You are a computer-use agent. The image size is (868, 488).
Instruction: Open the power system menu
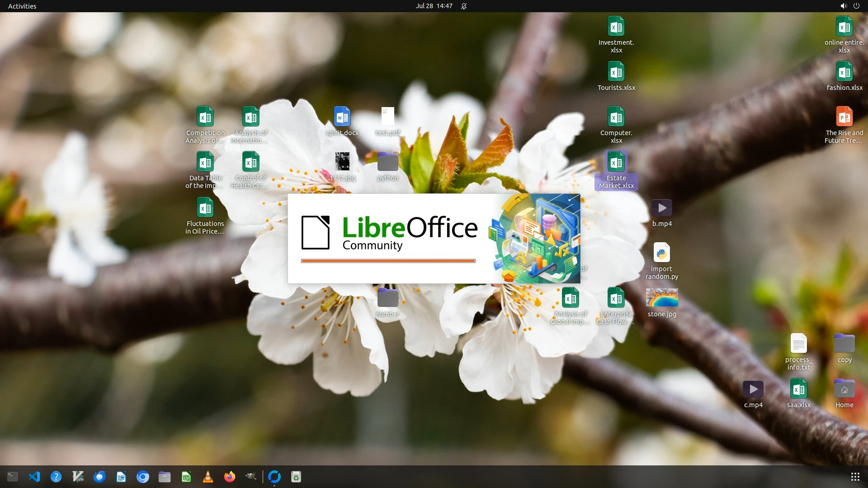856,6
